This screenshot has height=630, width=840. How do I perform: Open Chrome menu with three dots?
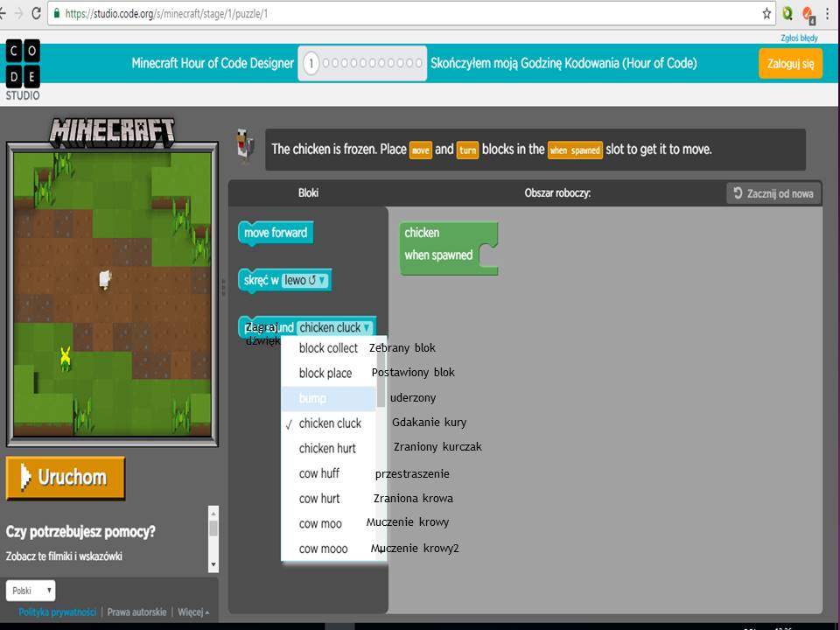pyautogui.click(x=829, y=13)
